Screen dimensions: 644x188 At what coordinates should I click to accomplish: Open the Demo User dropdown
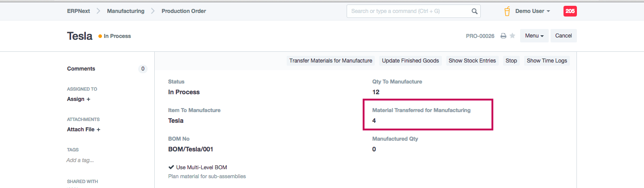pyautogui.click(x=532, y=11)
